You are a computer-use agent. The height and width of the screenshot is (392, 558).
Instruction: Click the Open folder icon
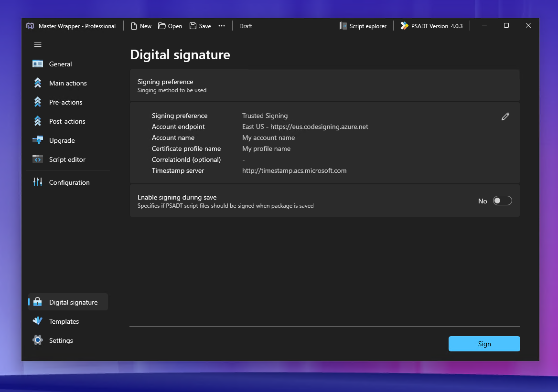(162, 26)
